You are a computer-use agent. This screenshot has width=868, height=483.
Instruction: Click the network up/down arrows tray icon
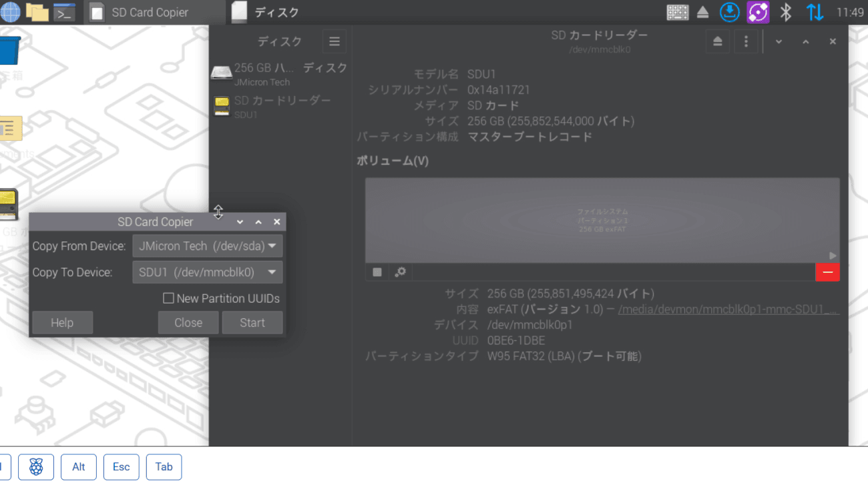(x=815, y=12)
